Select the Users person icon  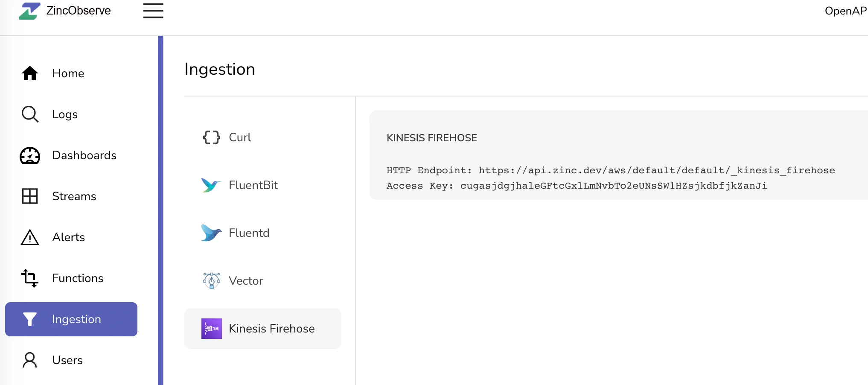pos(30,360)
